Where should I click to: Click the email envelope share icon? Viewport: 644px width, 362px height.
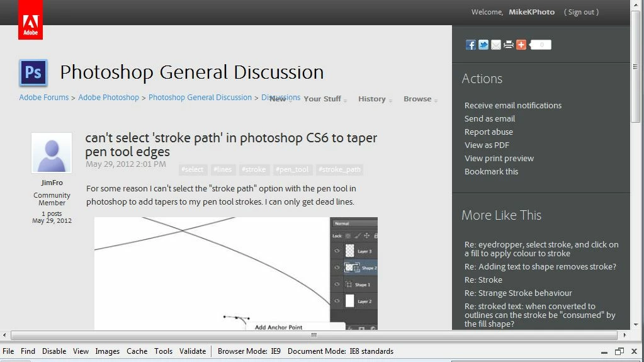[496, 45]
